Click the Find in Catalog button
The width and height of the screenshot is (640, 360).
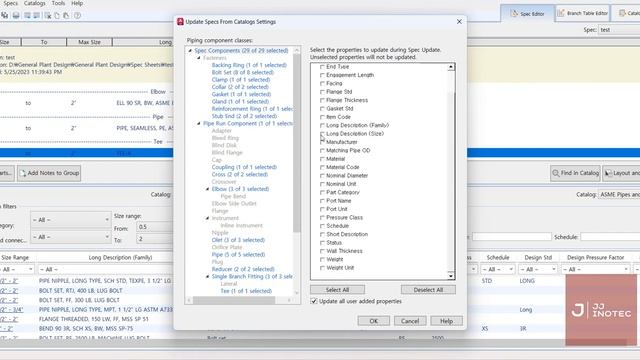tap(575, 173)
